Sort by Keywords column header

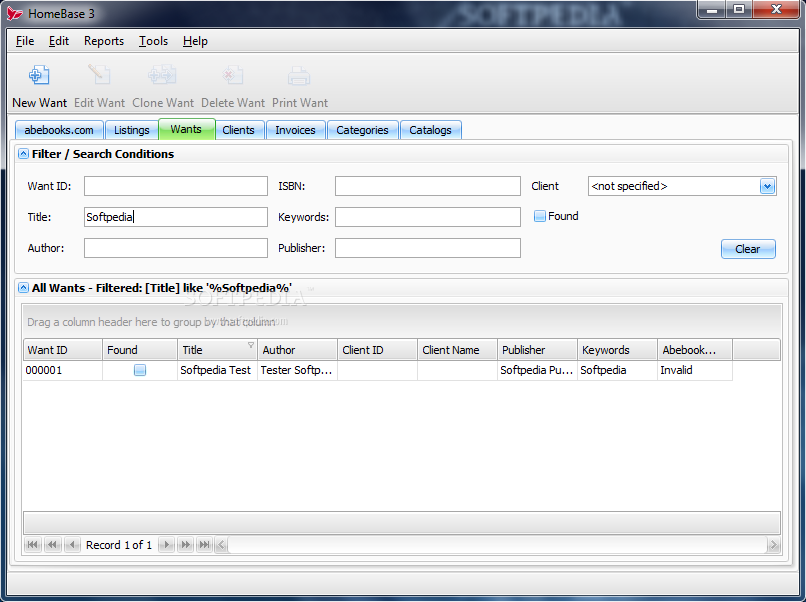click(x=617, y=350)
